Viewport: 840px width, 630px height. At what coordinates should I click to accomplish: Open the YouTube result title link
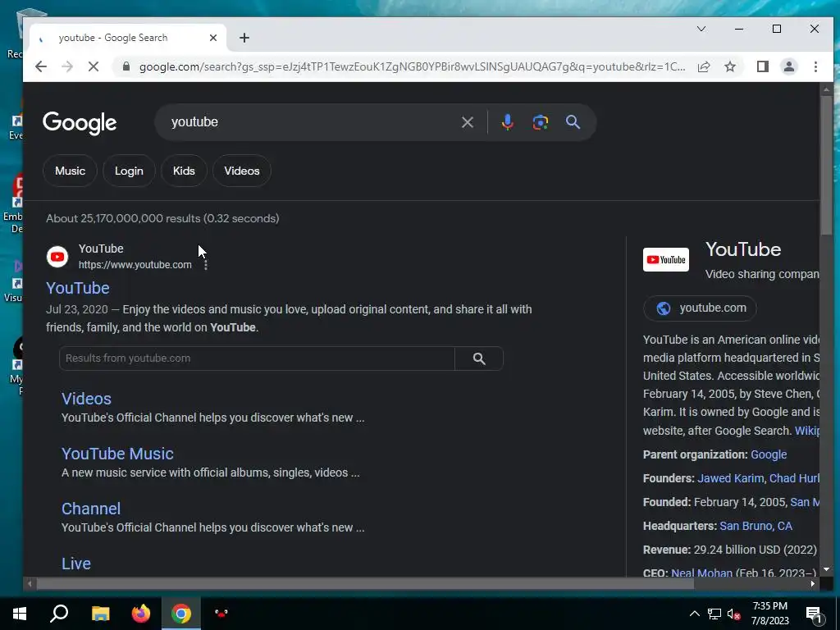(78, 288)
